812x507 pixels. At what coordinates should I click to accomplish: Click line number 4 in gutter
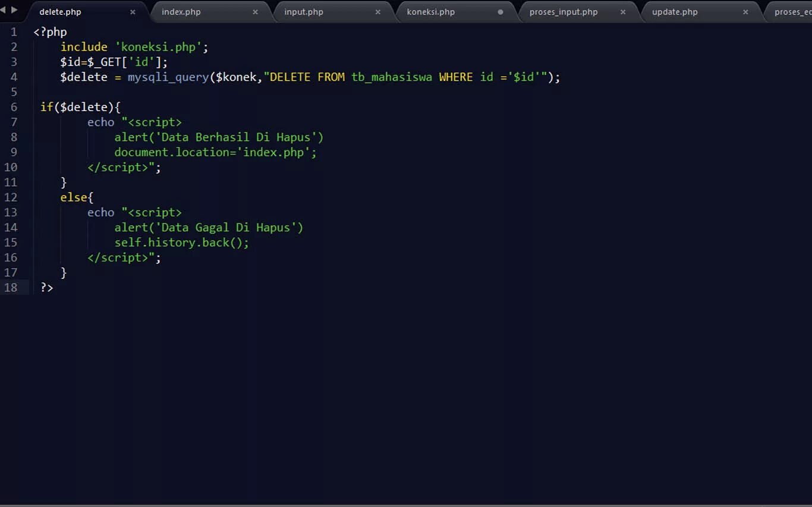[x=14, y=77]
